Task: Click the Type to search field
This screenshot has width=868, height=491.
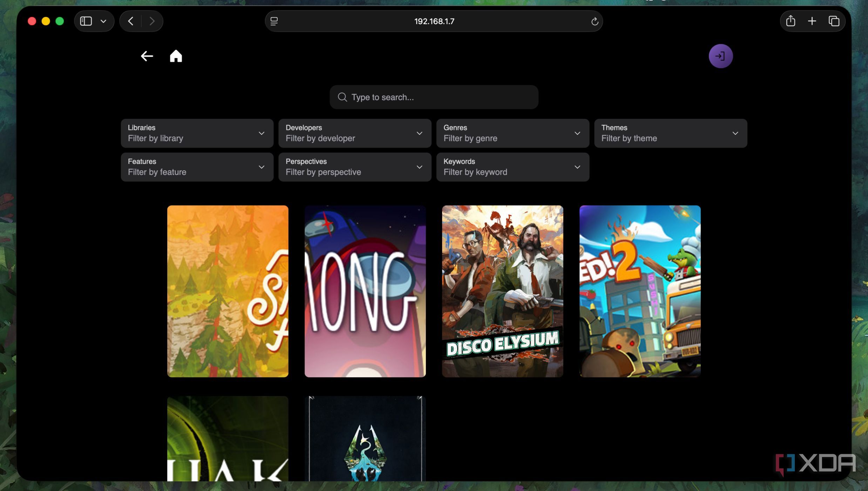Action: 434,97
